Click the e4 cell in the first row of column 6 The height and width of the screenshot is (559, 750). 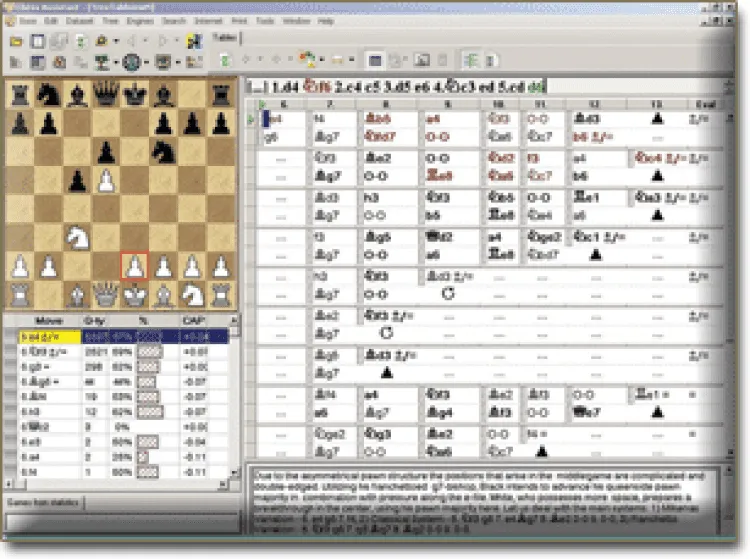coord(281,119)
